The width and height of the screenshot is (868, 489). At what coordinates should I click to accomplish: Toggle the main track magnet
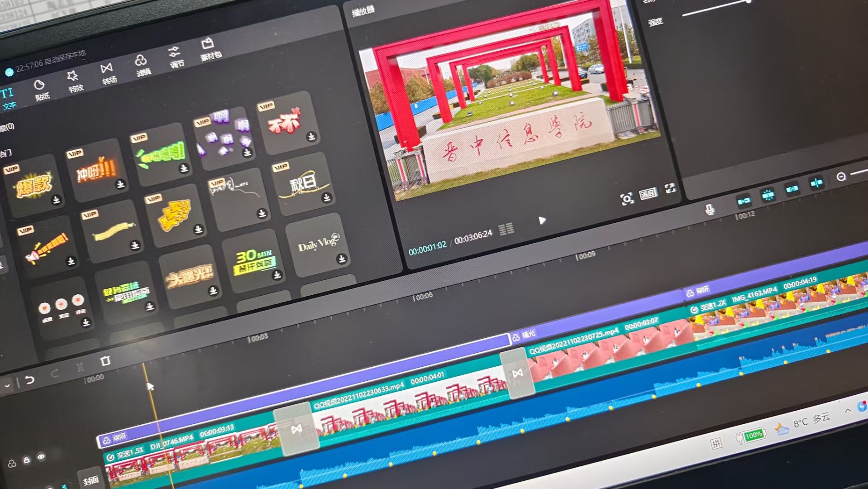pyautogui.click(x=744, y=201)
